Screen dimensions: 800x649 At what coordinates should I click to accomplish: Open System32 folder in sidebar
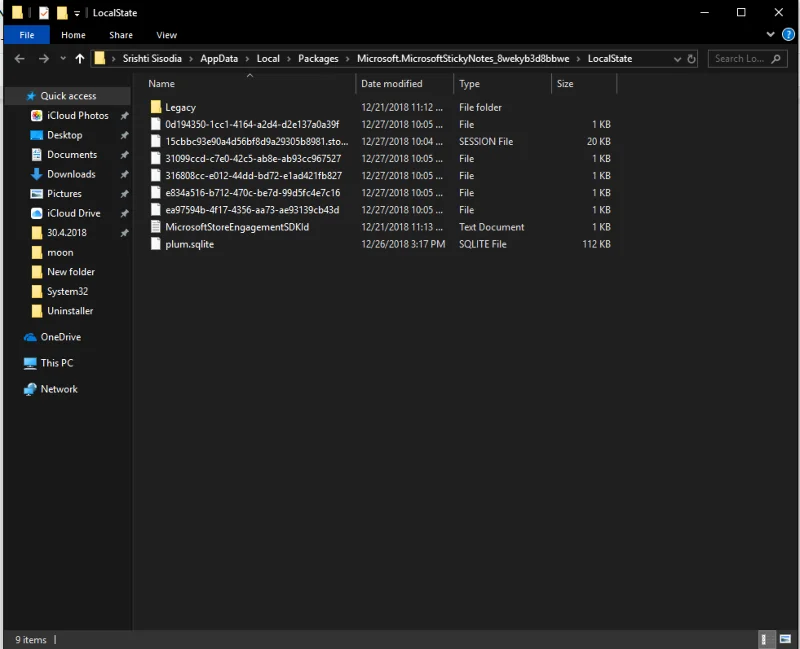pos(67,291)
